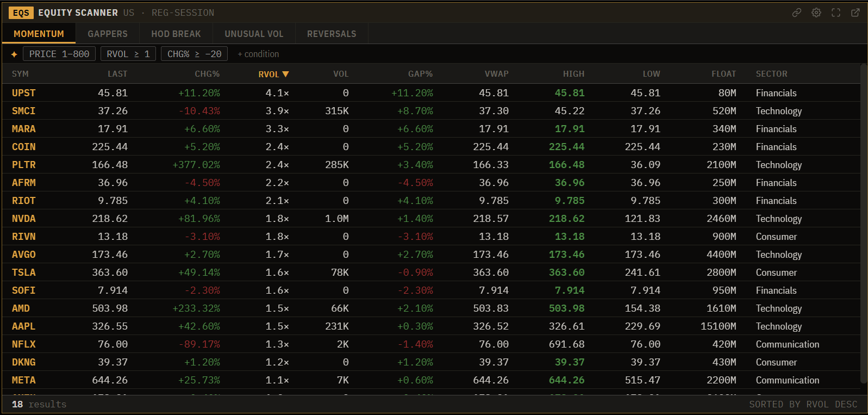This screenshot has width=868, height=415.
Task: Select the NFLX ticker symbol
Action: (24, 344)
